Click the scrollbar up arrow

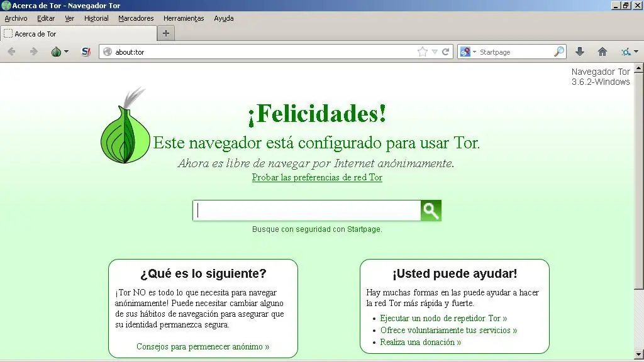(x=639, y=68)
